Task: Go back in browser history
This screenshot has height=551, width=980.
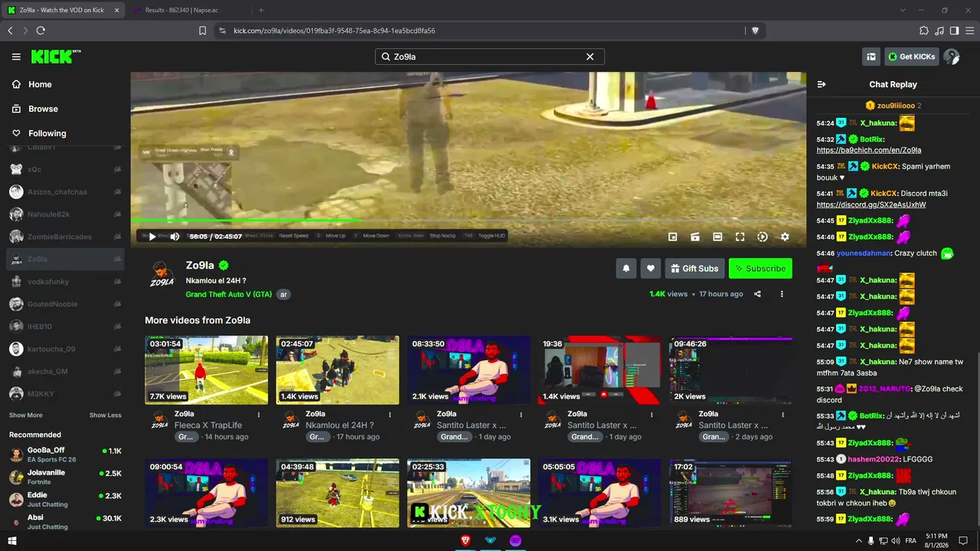Action: point(10,31)
